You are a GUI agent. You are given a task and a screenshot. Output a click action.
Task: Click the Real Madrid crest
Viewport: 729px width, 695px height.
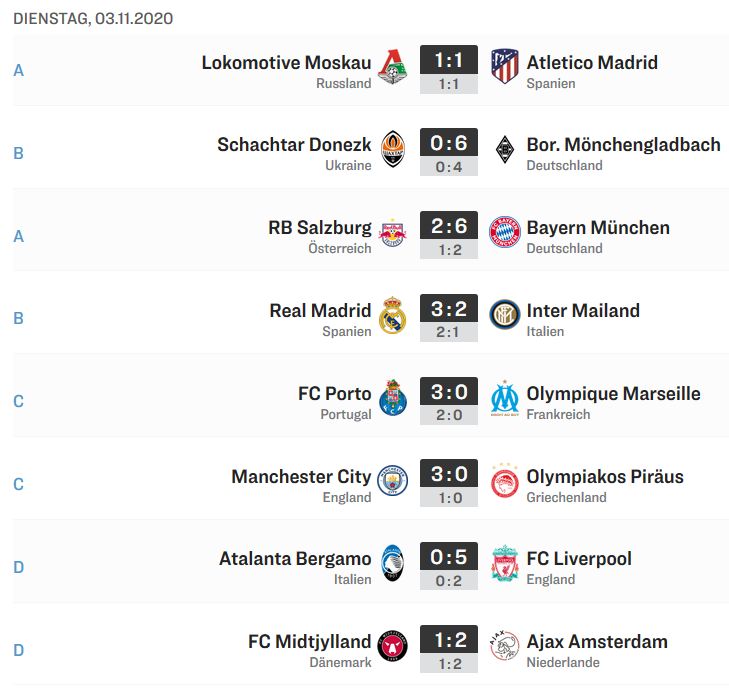[392, 315]
